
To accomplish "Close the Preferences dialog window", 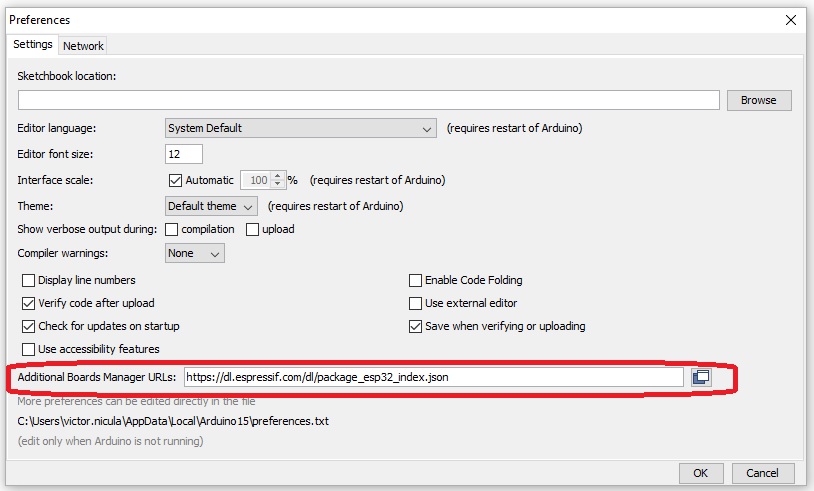I will (x=791, y=19).
